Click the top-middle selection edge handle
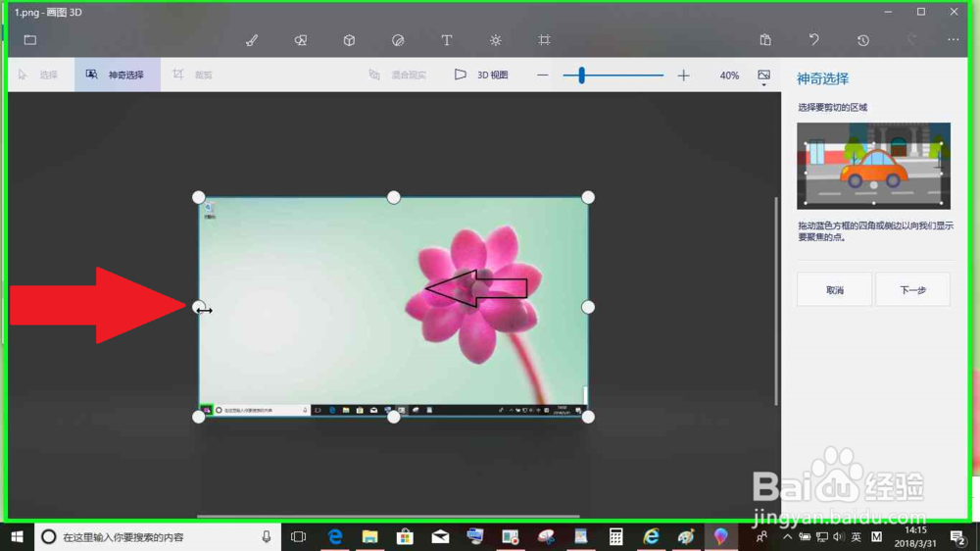Screen dimensions: 980x551 tap(393, 198)
